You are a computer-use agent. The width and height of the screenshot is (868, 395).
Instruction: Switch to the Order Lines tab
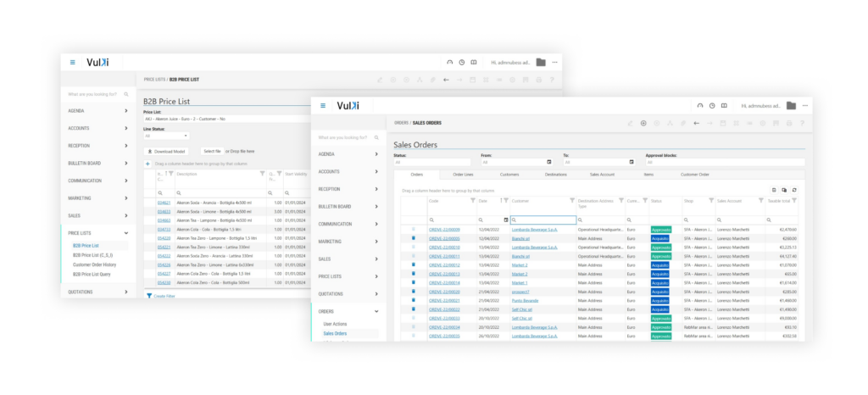[x=463, y=174]
